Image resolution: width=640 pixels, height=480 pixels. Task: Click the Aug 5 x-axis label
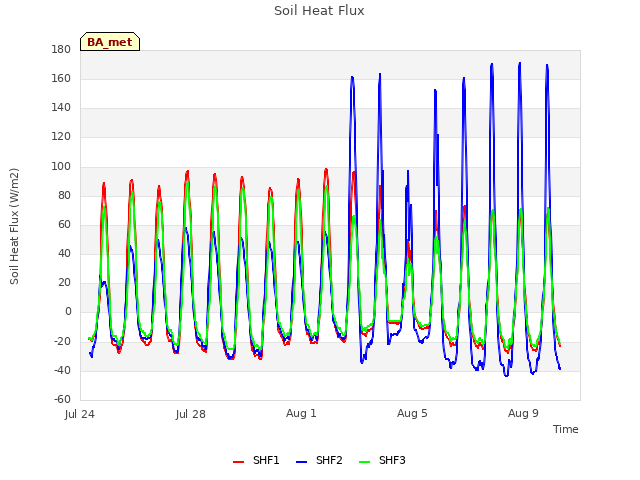(x=412, y=413)
